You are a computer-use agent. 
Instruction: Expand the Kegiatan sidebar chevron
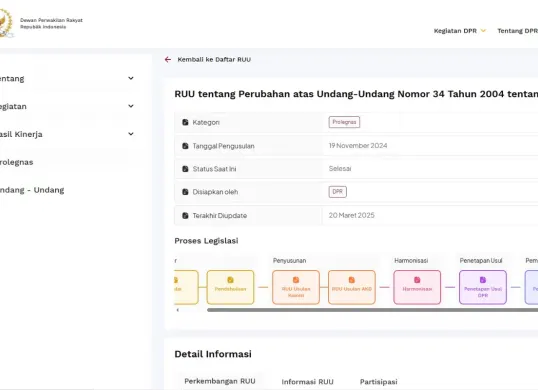[x=131, y=106]
